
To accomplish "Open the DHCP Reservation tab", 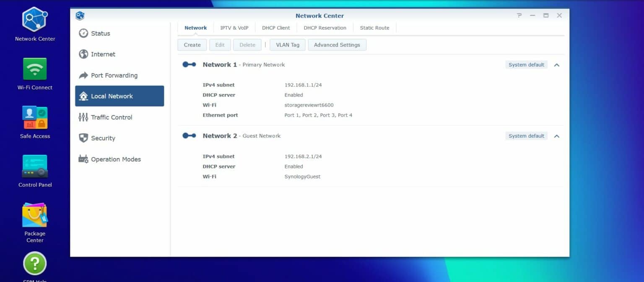I will tap(325, 28).
